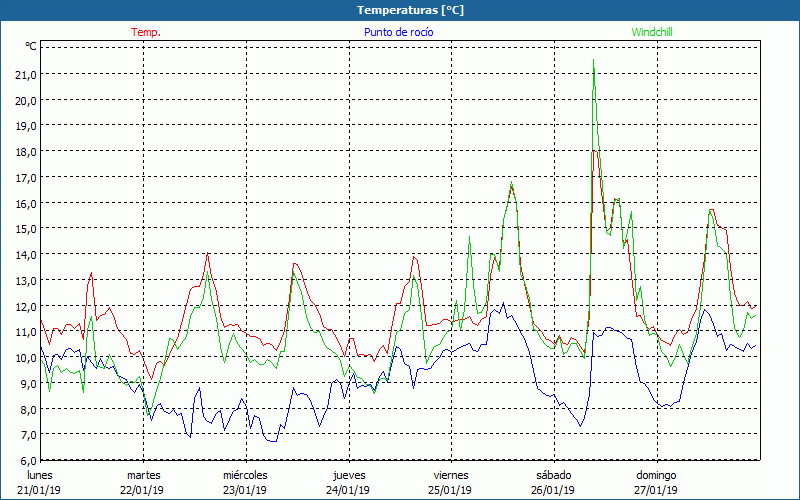800x500 pixels.
Task: Click the 13,0 y-axis value
Action: pyautogui.click(x=26, y=281)
